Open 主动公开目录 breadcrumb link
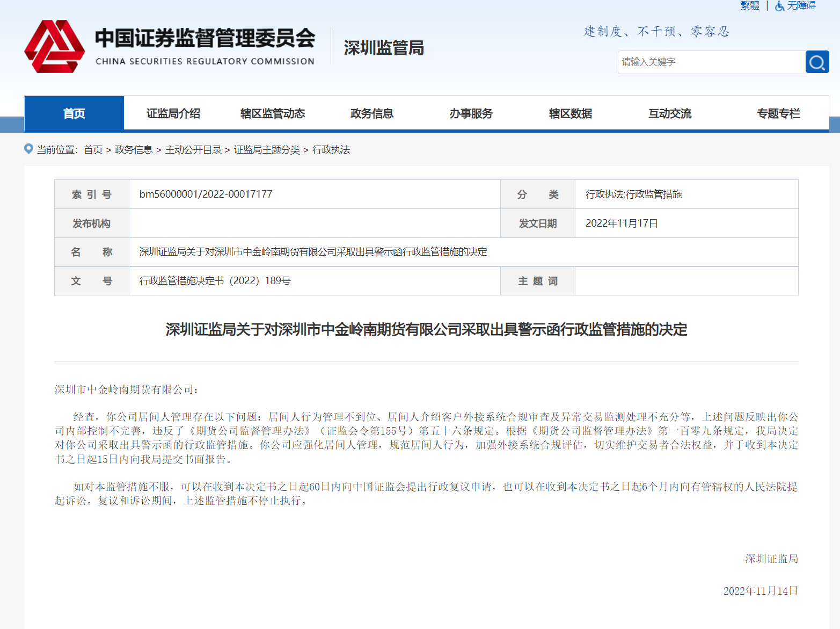 point(193,150)
